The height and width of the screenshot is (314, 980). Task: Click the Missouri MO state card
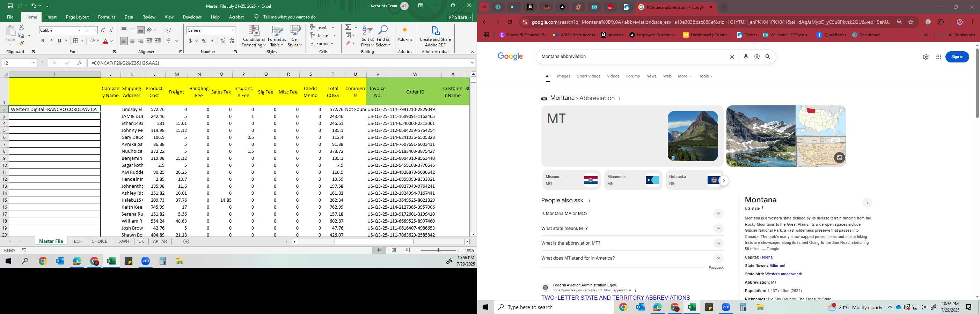pos(571,180)
